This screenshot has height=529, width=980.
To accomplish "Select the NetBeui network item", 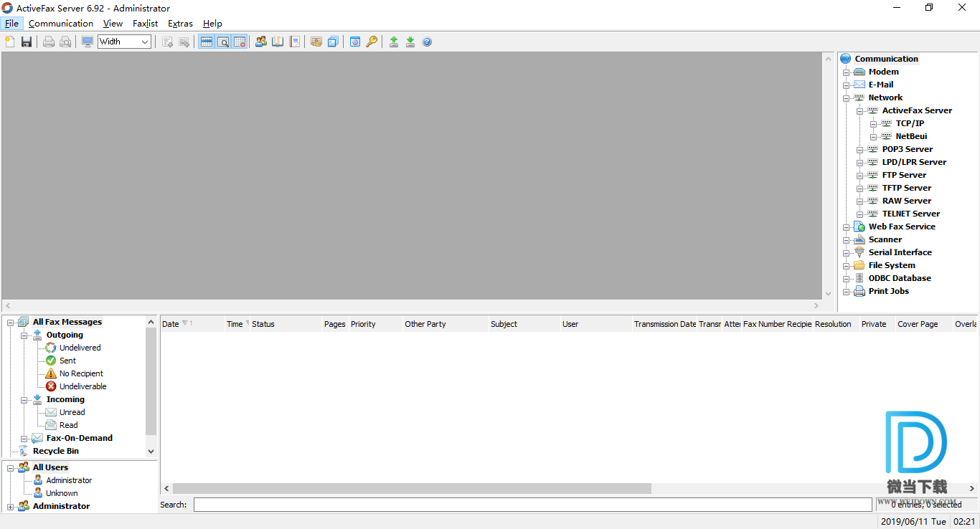I will [x=911, y=136].
